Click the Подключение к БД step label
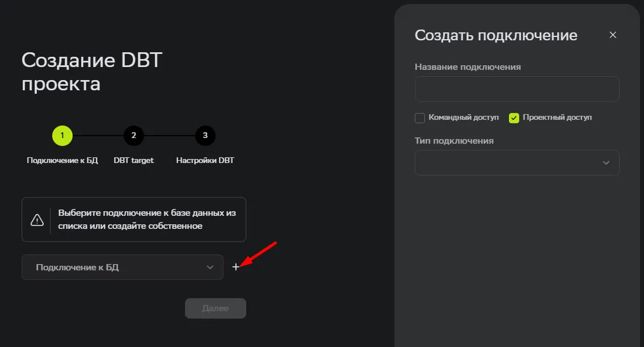The height and width of the screenshot is (347, 644). [x=62, y=161]
